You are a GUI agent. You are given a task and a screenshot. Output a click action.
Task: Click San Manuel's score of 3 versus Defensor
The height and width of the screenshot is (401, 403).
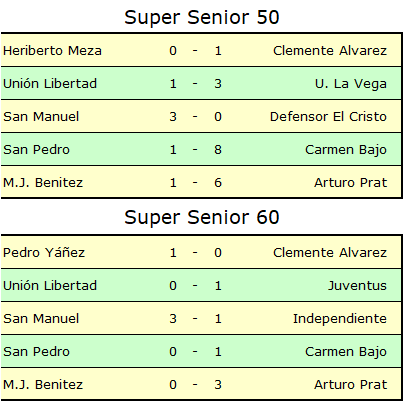(x=173, y=117)
